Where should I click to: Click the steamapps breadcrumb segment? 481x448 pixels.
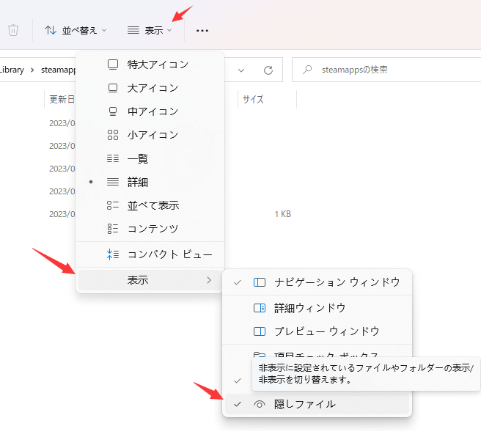(58, 70)
